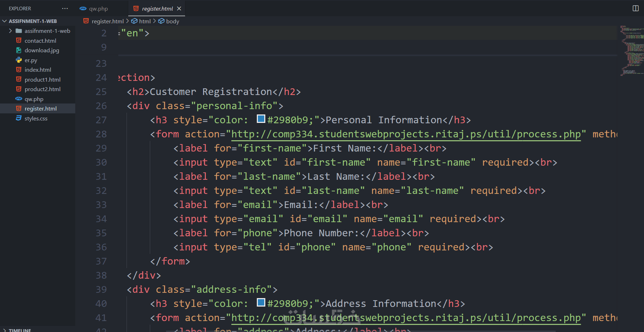Open color picker swatch on line 40
Viewport: 644px width, 332px height.
[x=261, y=303]
